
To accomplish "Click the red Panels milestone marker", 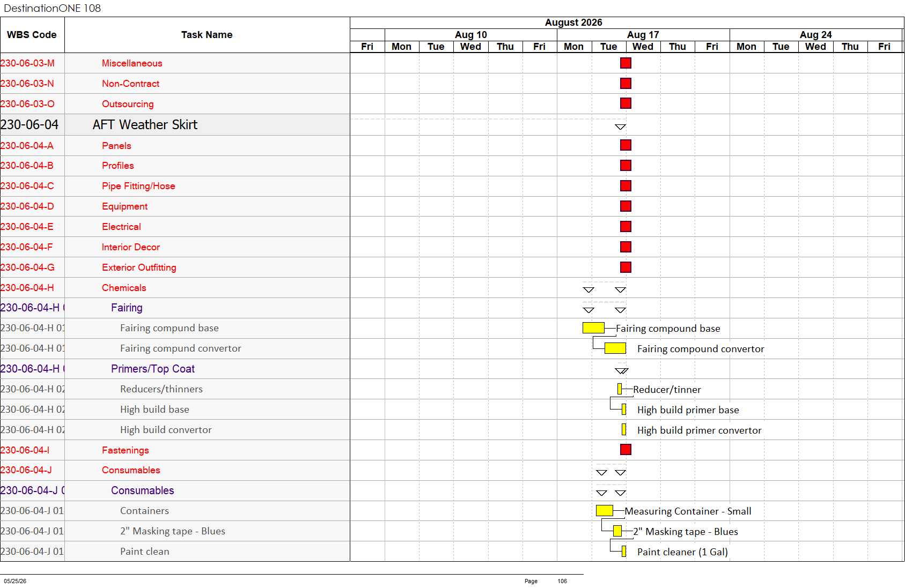I will [626, 145].
